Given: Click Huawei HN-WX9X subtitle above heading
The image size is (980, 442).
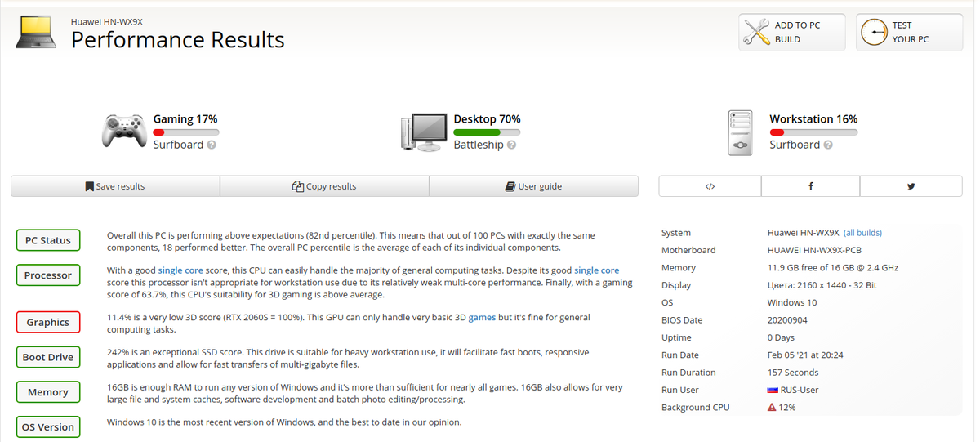Looking at the screenshot, I should 107,21.
